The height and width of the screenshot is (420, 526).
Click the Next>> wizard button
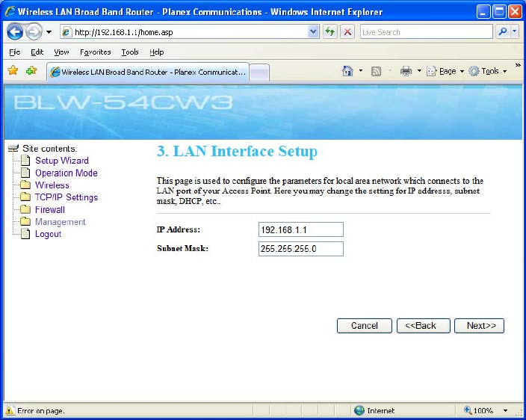pyautogui.click(x=479, y=326)
